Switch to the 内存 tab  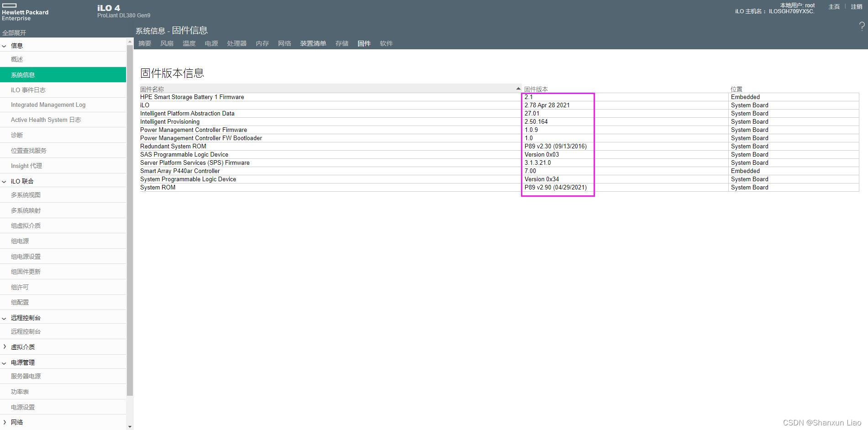click(262, 43)
